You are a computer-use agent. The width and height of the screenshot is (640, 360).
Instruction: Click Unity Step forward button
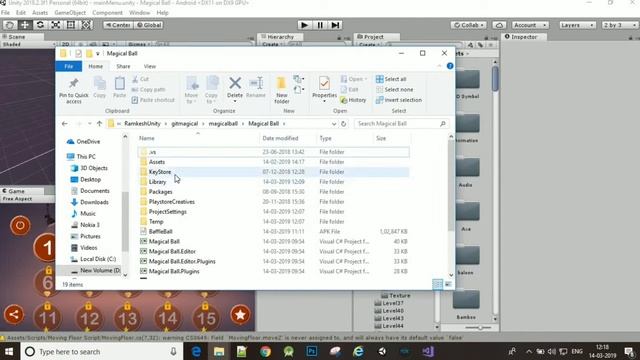335,25
